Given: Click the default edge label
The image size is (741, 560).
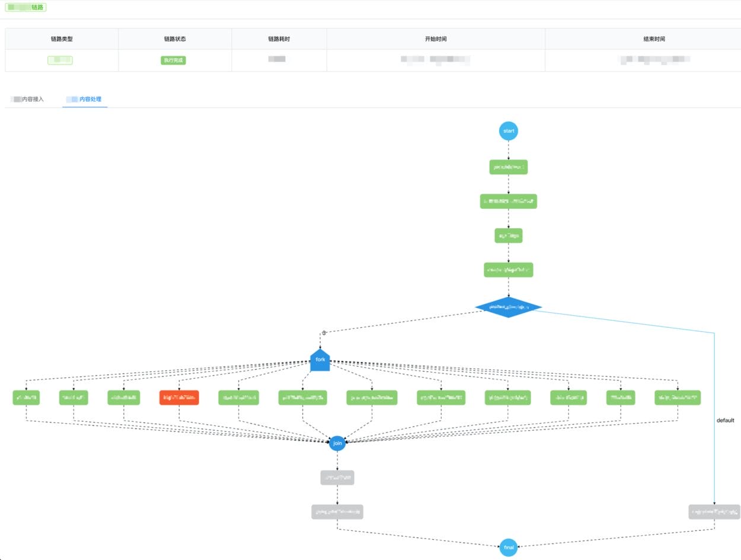Looking at the screenshot, I should tap(725, 420).
